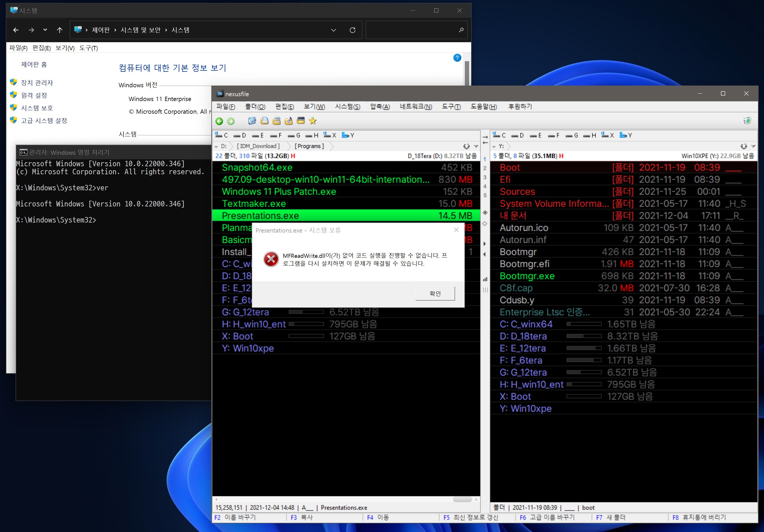Image resolution: width=764 pixels, height=532 pixels.
Task: Expand left pane path history dropdown arrow
Action: [476, 146]
